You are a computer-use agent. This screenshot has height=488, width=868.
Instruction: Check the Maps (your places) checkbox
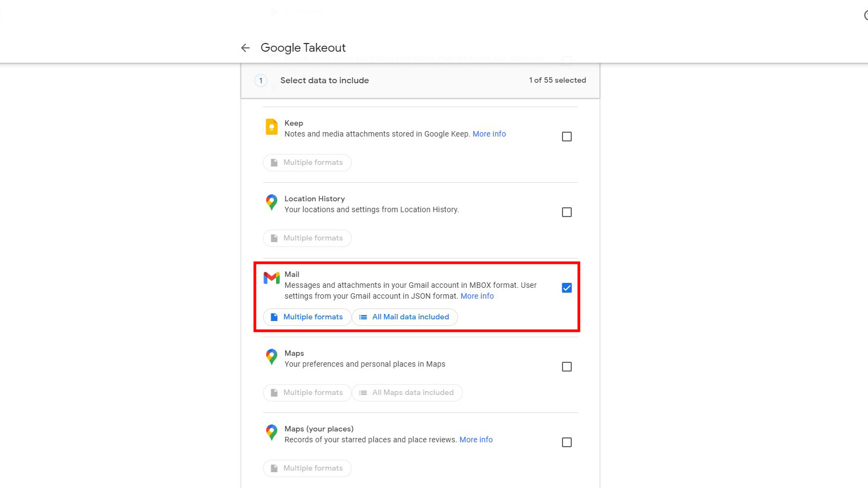567,442
